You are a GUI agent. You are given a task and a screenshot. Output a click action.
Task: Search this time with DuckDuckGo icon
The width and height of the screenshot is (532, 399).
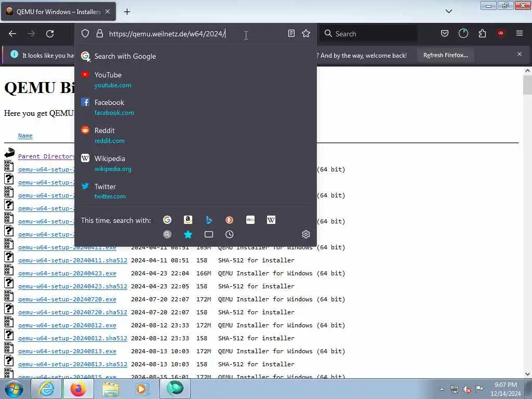229,220
